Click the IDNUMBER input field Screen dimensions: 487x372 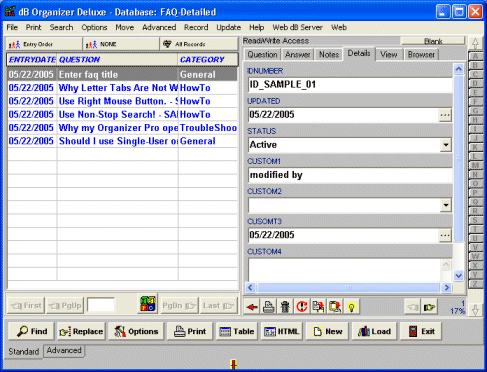[350, 85]
